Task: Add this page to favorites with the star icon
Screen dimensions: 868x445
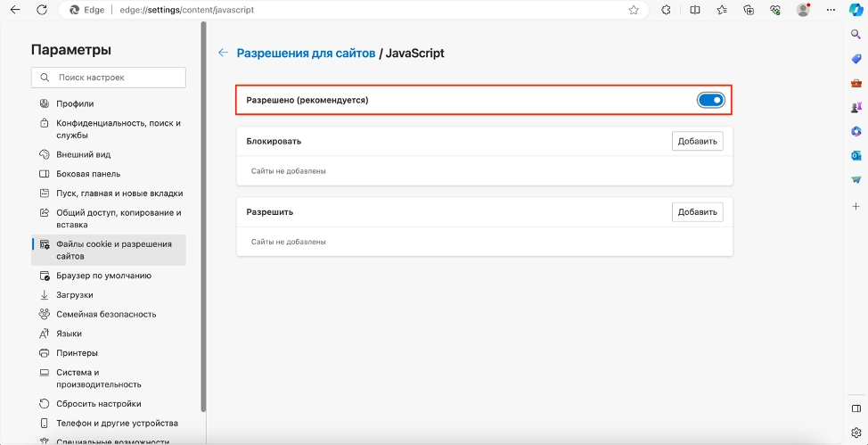Action: point(634,10)
